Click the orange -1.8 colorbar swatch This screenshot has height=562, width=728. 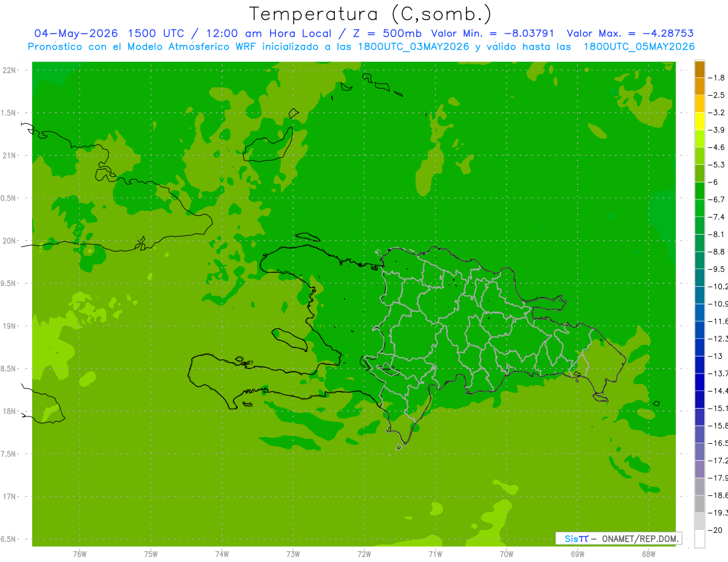(699, 69)
